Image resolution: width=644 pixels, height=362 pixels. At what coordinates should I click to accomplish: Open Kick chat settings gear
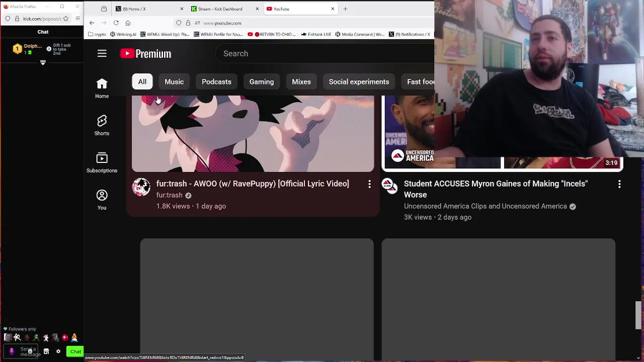[58, 351]
